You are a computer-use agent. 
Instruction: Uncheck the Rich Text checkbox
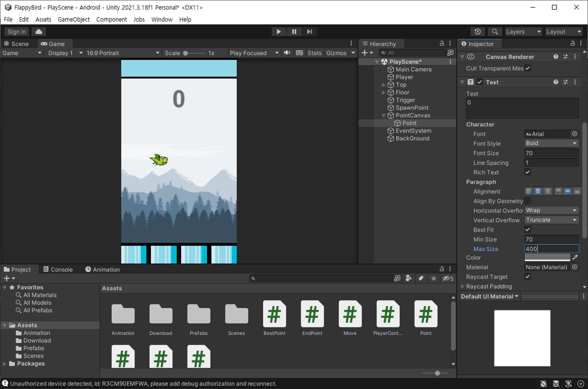pos(527,172)
